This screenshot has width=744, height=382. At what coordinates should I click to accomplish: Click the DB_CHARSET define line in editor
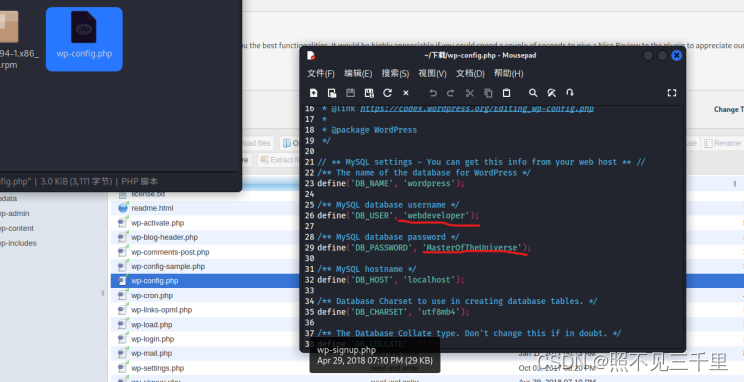pos(393,312)
